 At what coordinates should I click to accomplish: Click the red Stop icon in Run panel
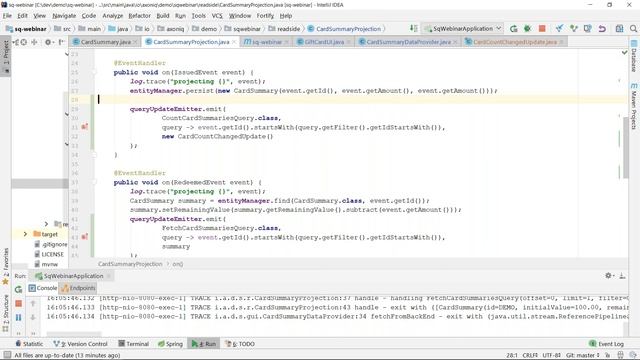click(x=18, y=303)
